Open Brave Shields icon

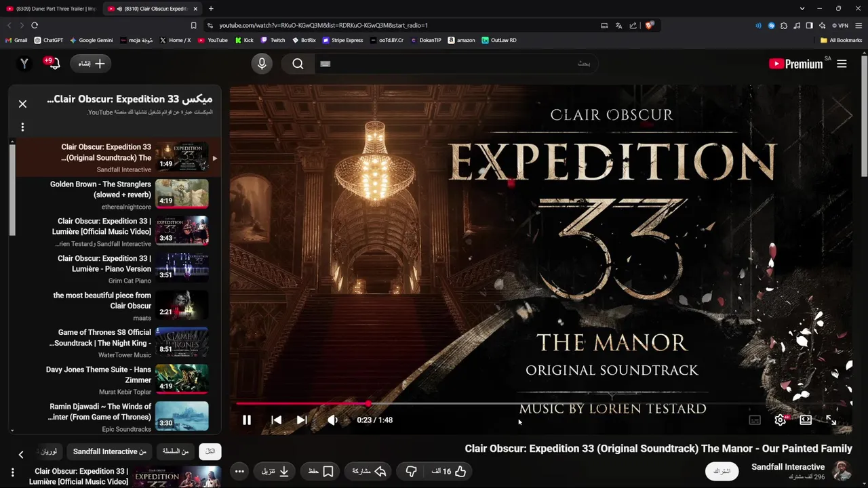pos(649,25)
